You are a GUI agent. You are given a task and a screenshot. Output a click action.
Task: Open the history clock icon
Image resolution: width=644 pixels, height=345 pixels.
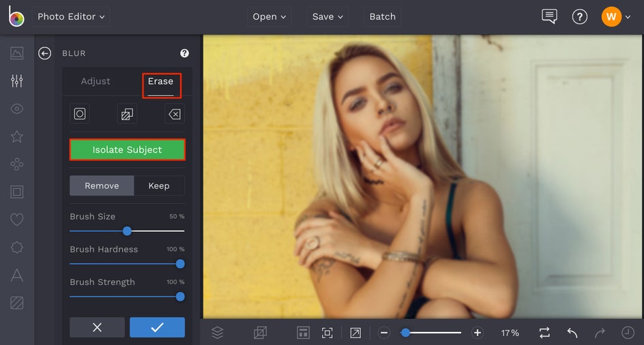628,333
